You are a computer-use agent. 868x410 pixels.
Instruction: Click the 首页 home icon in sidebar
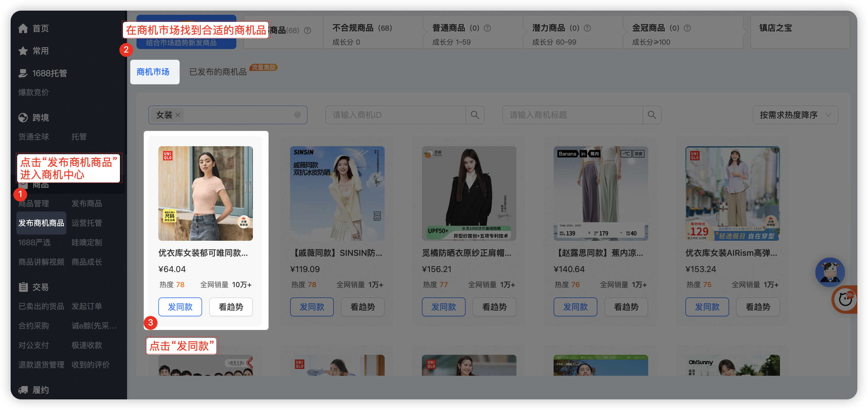pyautogui.click(x=23, y=29)
